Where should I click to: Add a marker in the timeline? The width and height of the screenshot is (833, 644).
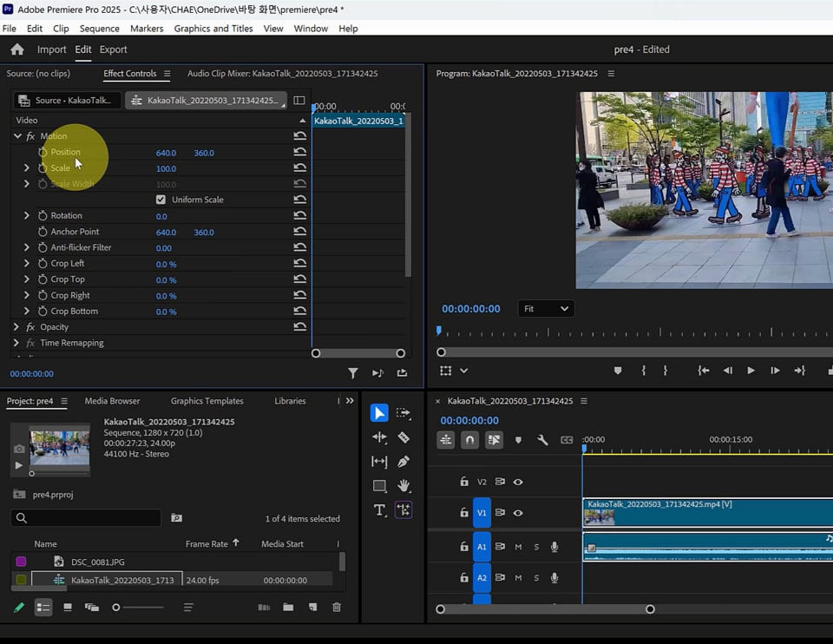(518, 440)
